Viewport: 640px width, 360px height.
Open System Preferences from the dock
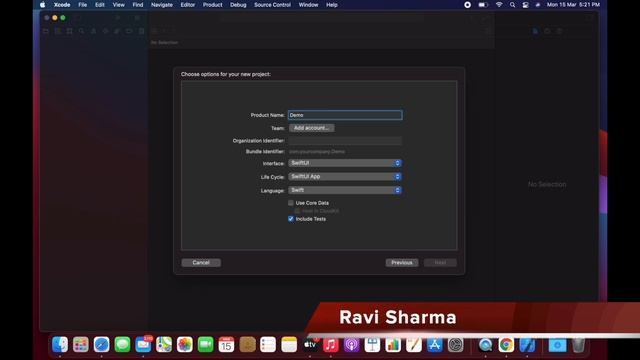456,344
